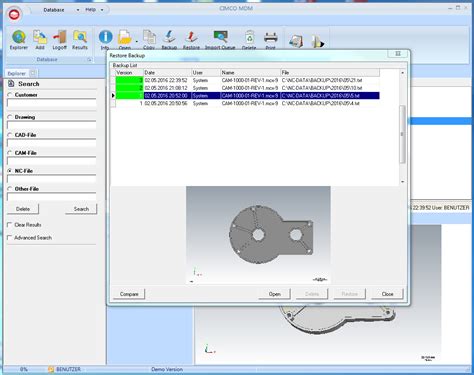The width and height of the screenshot is (474, 375).
Task: Click the Delete recycle bin icon
Action: [249, 37]
